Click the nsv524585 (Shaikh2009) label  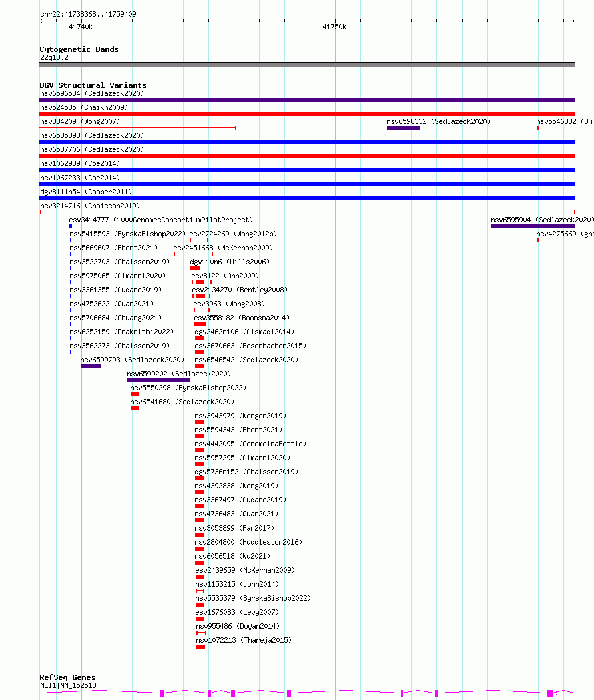[84, 107]
